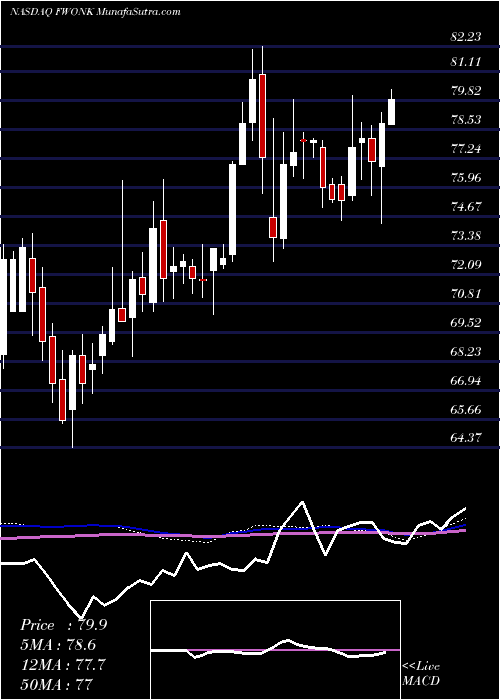The width and height of the screenshot is (500, 700).
Task: Click the latest white candlestick near 79.82
Action: pos(392,112)
